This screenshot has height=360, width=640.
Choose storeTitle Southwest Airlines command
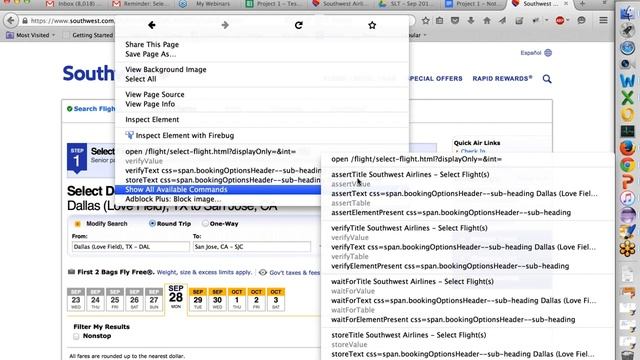(x=409, y=335)
